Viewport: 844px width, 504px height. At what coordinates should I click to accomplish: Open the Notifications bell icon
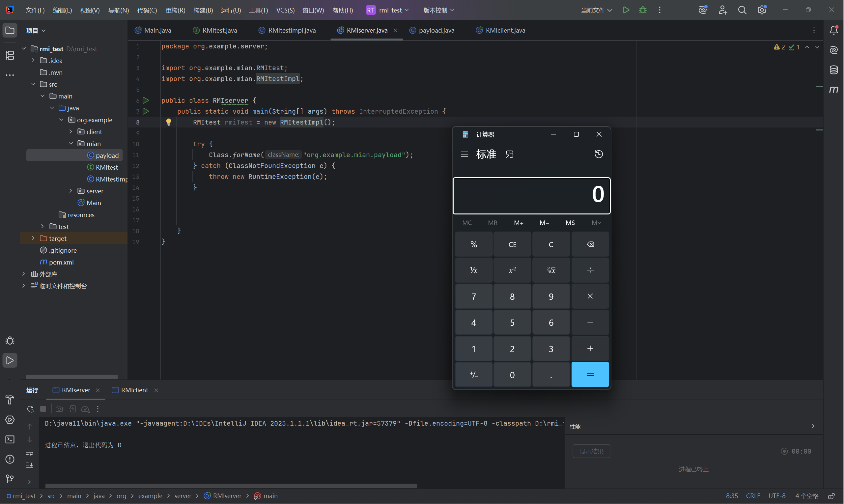[834, 30]
